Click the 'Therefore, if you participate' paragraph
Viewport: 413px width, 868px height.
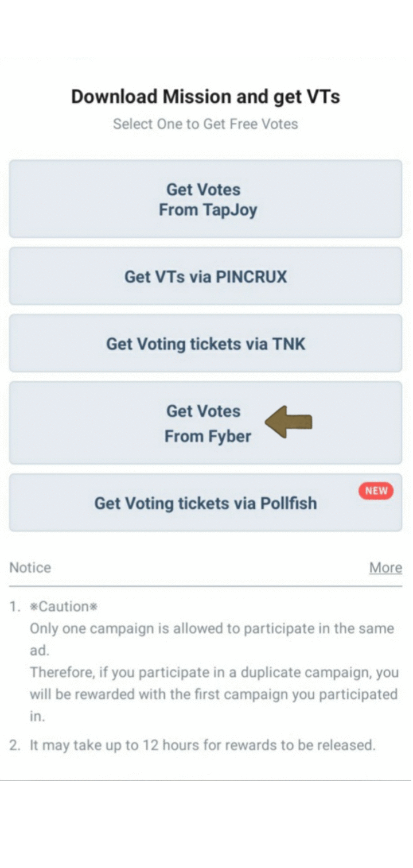[x=213, y=683]
